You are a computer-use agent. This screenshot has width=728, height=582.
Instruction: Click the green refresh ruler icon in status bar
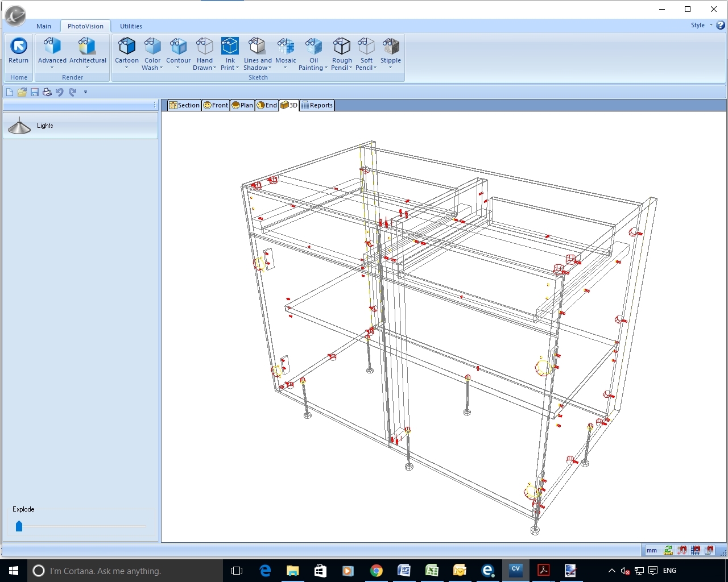[x=668, y=550]
